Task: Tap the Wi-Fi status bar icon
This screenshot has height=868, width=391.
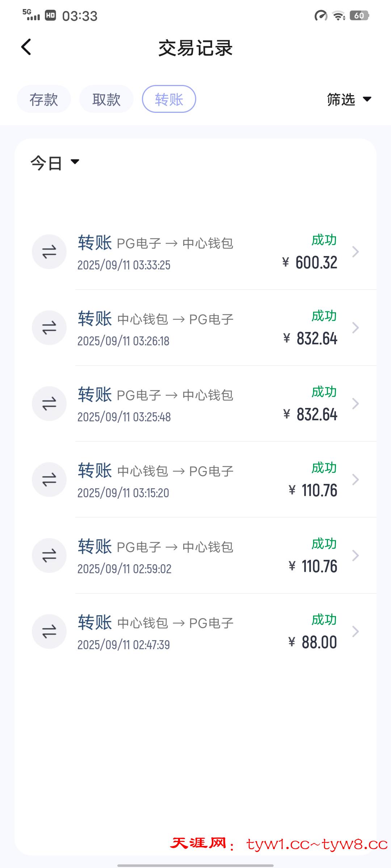Action: click(339, 16)
